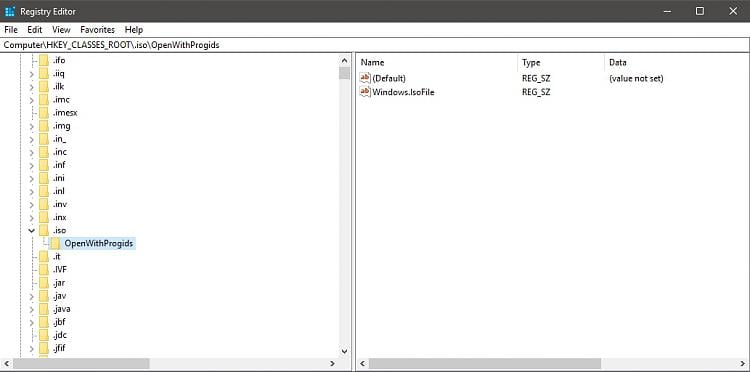Click the Windows.IsoFile string value icon
The image size is (750, 372).
[365, 92]
